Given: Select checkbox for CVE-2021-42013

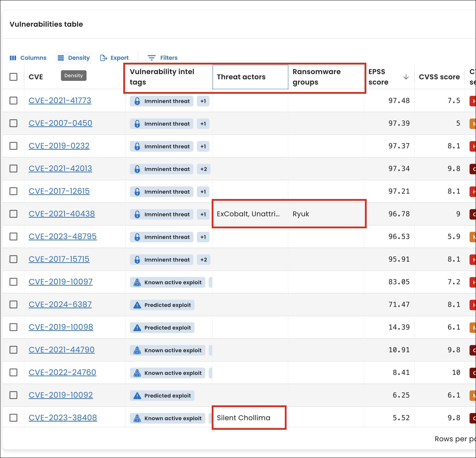Looking at the screenshot, I should [x=13, y=169].
